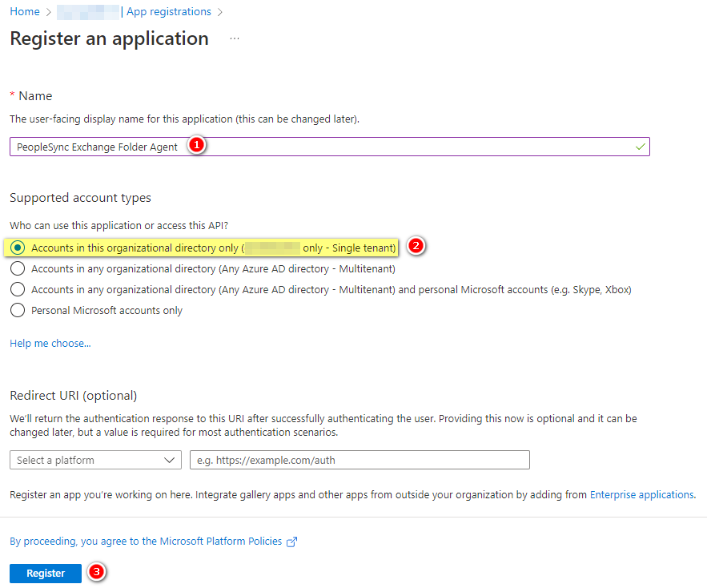Click the Register an application title
The height and width of the screenshot is (588, 707).
(x=110, y=38)
